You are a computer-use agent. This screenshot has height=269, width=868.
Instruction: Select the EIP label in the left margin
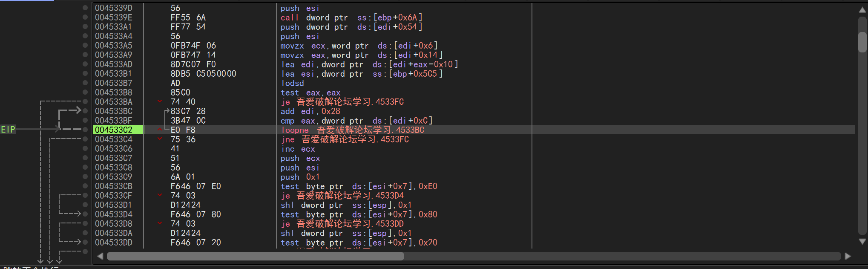coord(8,130)
